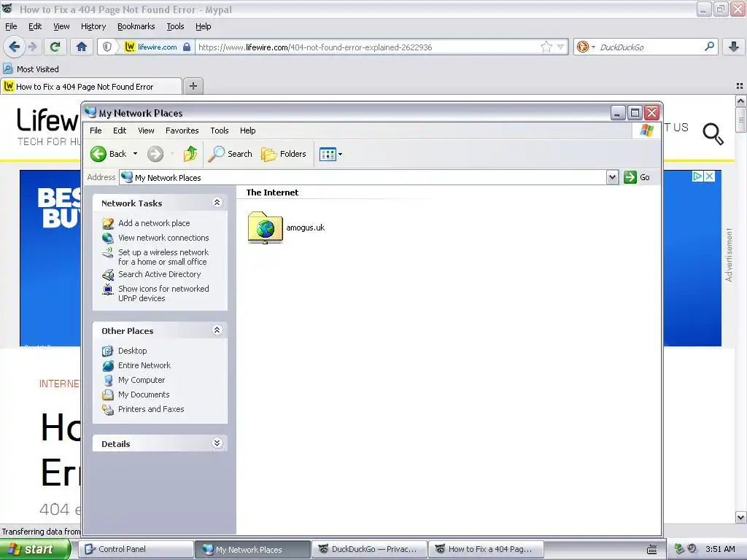Open Favorites menu in My Network Places
The height and width of the screenshot is (560, 747).
(182, 131)
